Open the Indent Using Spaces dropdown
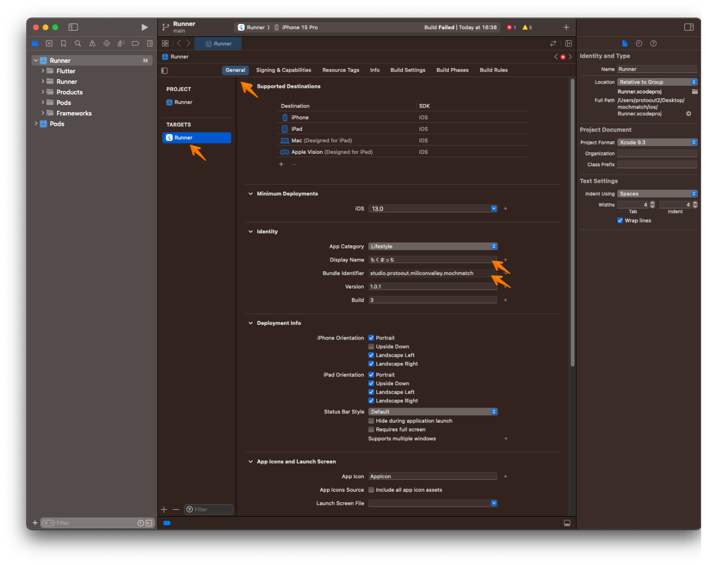 [x=657, y=194]
